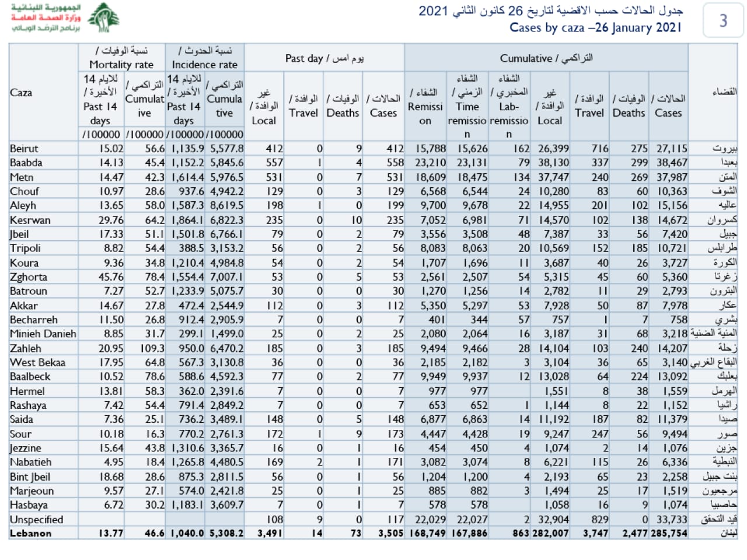Click Lebanon total remission 168,749
The image size is (747, 560).
point(428,533)
